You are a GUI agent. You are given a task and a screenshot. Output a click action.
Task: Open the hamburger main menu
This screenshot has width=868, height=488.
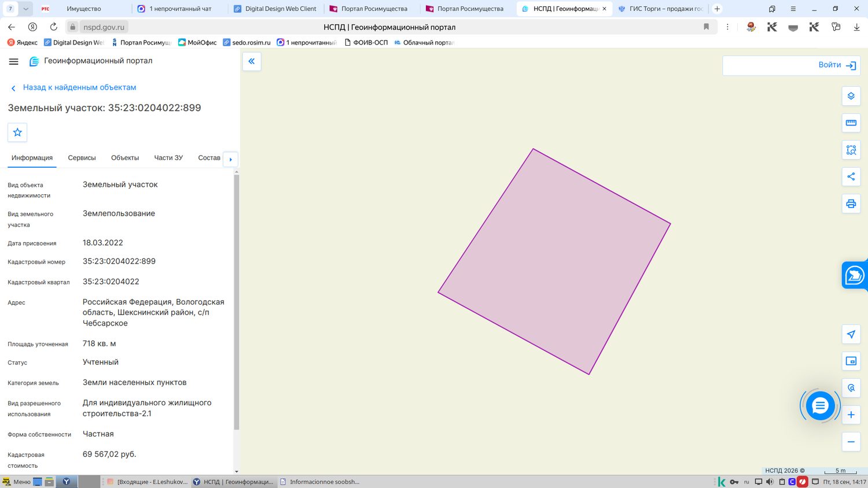point(14,61)
